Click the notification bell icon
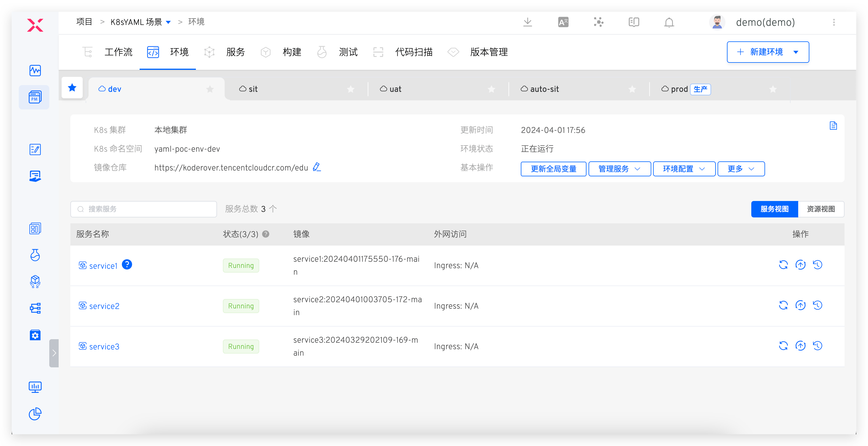868x446 pixels. pyautogui.click(x=669, y=23)
